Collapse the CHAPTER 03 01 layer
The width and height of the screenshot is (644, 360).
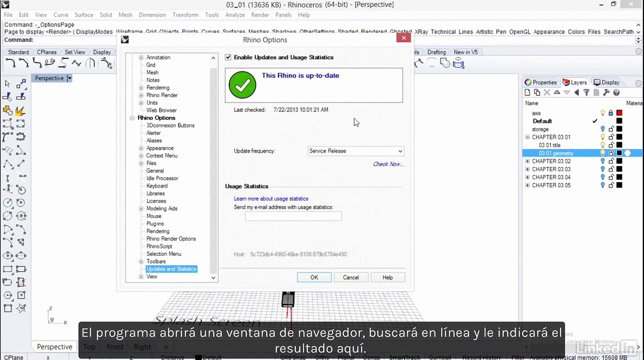[527, 137]
